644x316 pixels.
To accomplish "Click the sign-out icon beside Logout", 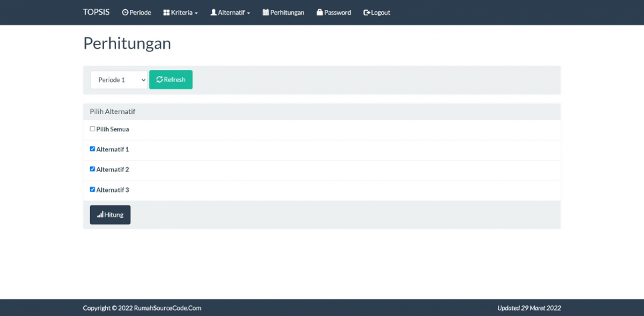I will 366,13.
